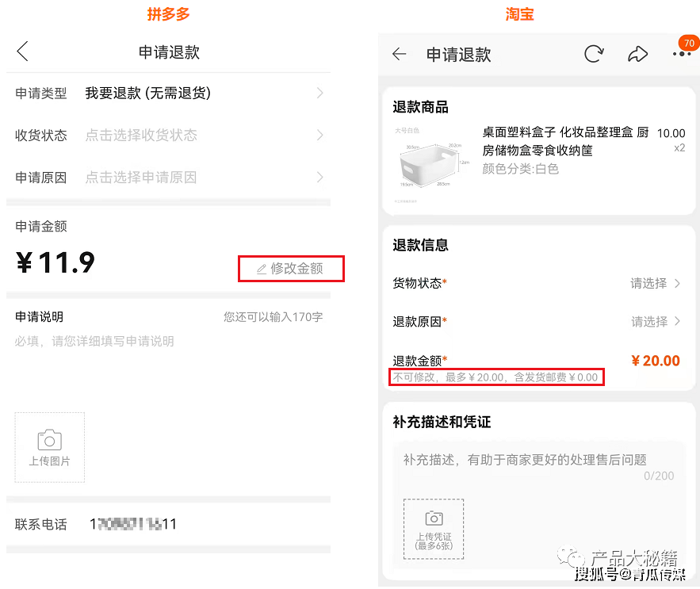
Task: Tap the 退款信息 section heading
Action: 420,245
